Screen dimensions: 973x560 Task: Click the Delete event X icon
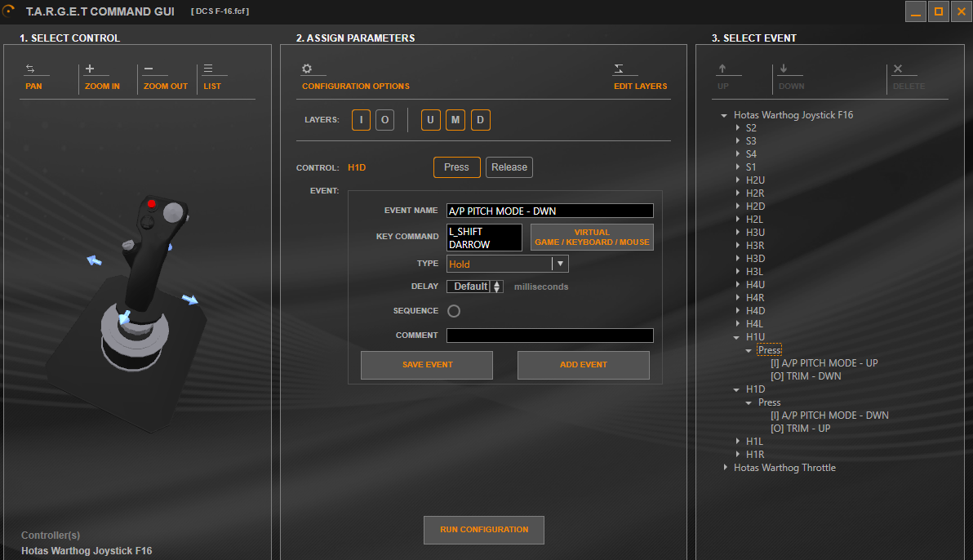click(x=898, y=69)
